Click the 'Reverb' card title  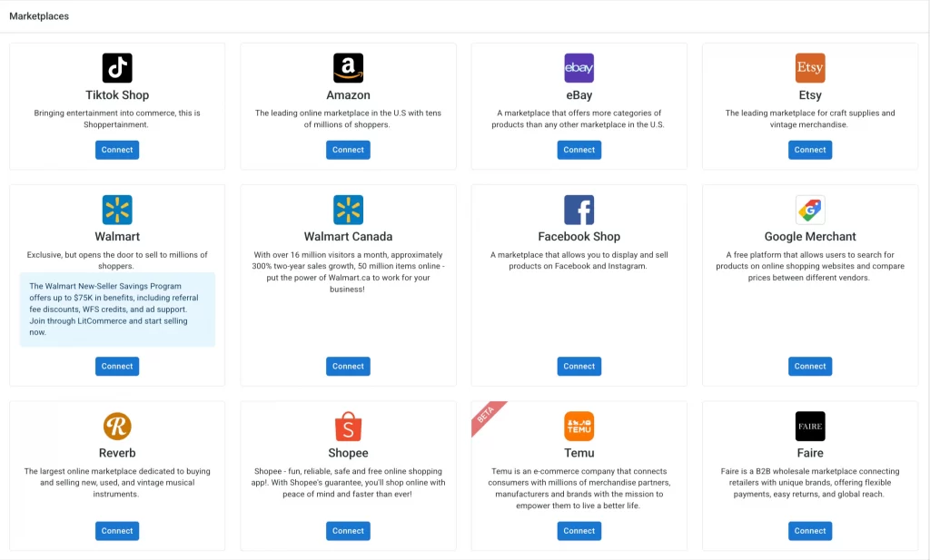click(x=117, y=453)
